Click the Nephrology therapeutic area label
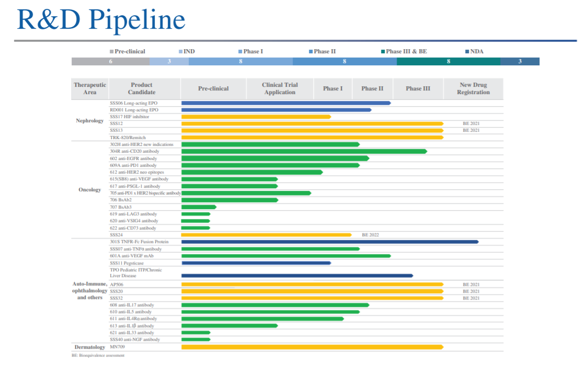Screen dimensions: 588x369 point(90,121)
